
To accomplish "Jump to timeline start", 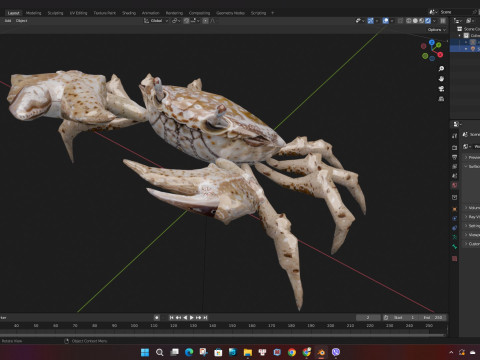I will [171, 318].
